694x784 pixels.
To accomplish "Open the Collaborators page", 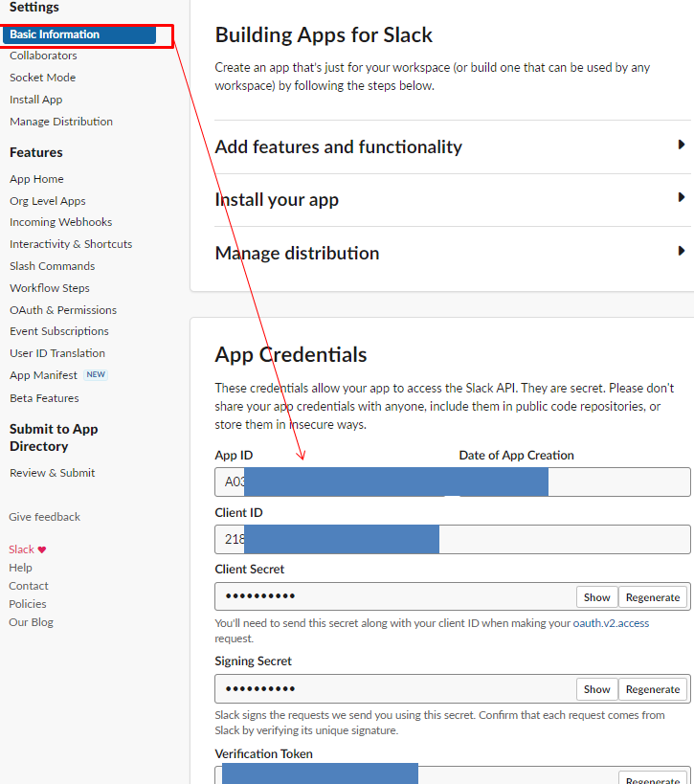I will click(x=43, y=56).
